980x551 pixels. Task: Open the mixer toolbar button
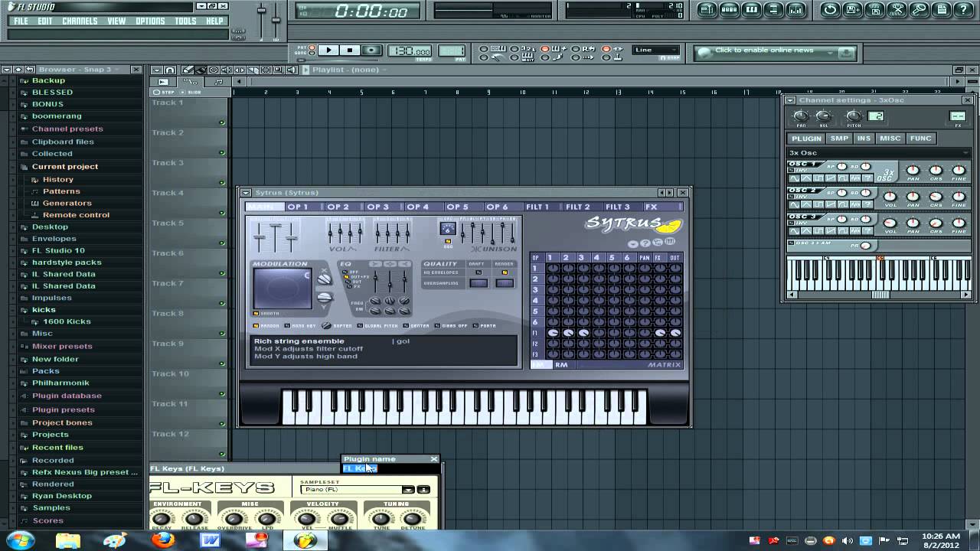click(796, 10)
